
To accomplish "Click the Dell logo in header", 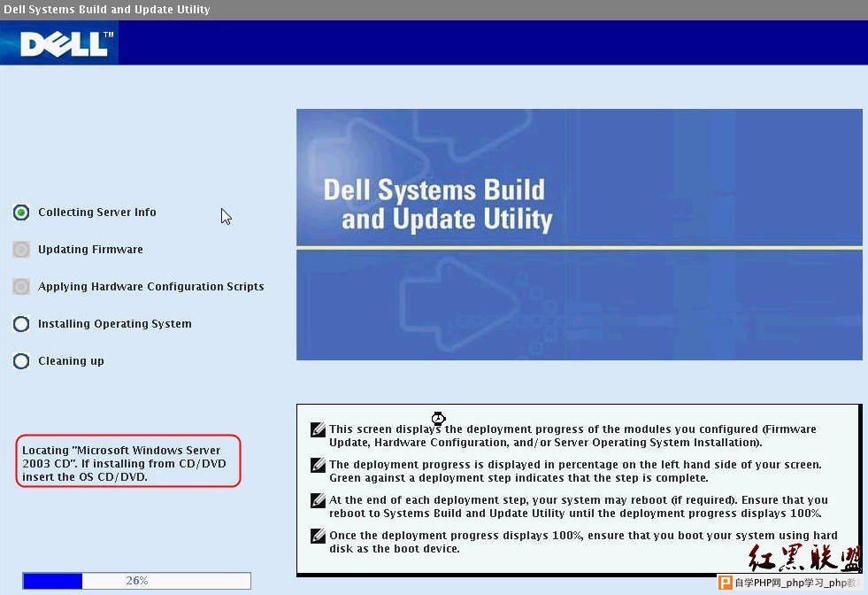I will point(65,43).
